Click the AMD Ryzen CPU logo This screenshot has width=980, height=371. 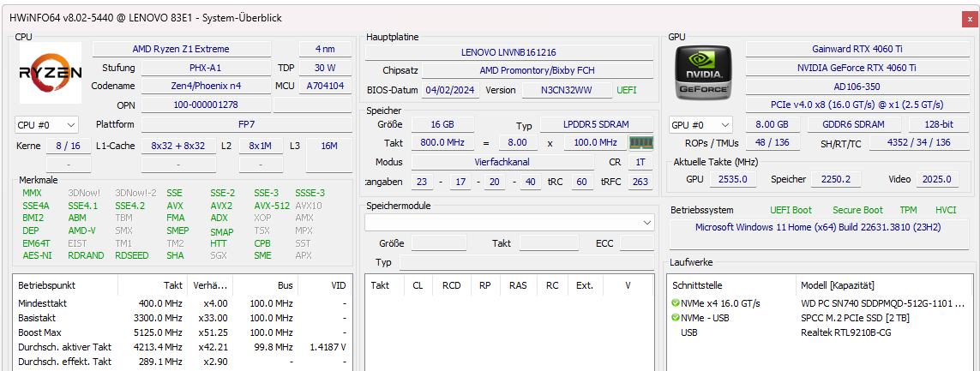51,73
